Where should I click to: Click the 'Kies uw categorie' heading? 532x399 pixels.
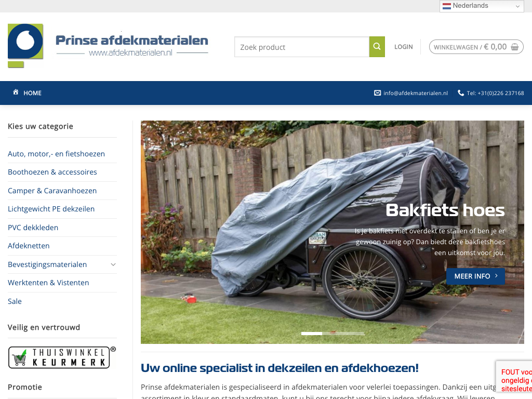click(x=41, y=126)
